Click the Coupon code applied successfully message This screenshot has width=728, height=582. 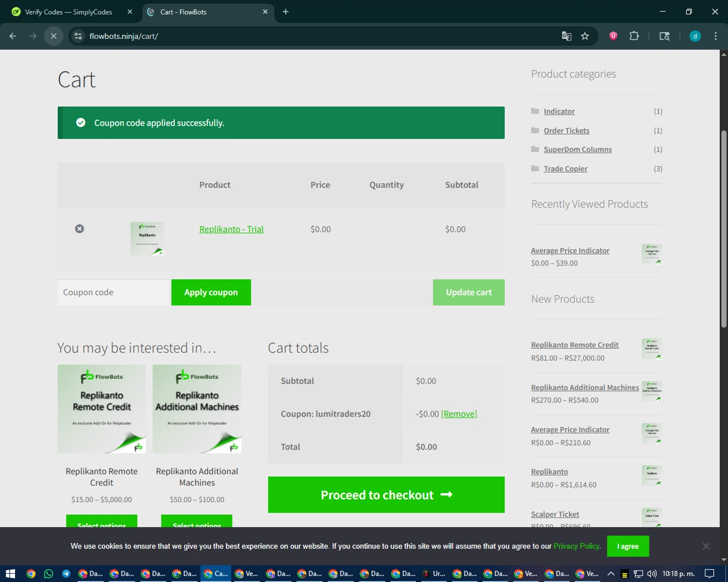click(281, 123)
